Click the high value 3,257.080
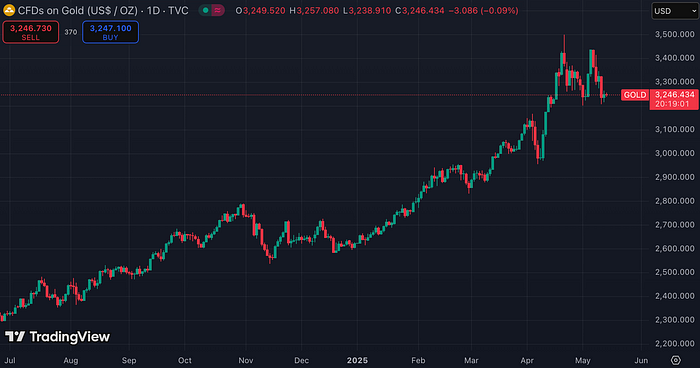The height and width of the screenshot is (368, 700). pos(318,11)
